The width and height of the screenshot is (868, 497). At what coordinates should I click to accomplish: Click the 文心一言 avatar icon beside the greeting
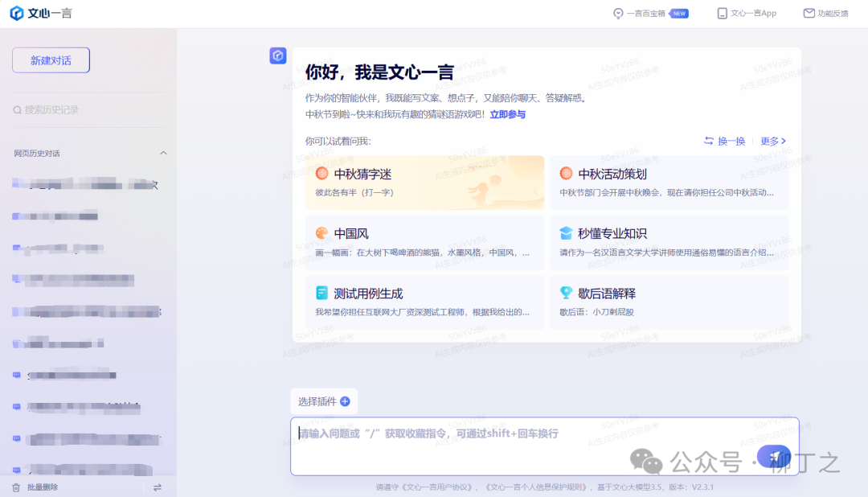278,55
